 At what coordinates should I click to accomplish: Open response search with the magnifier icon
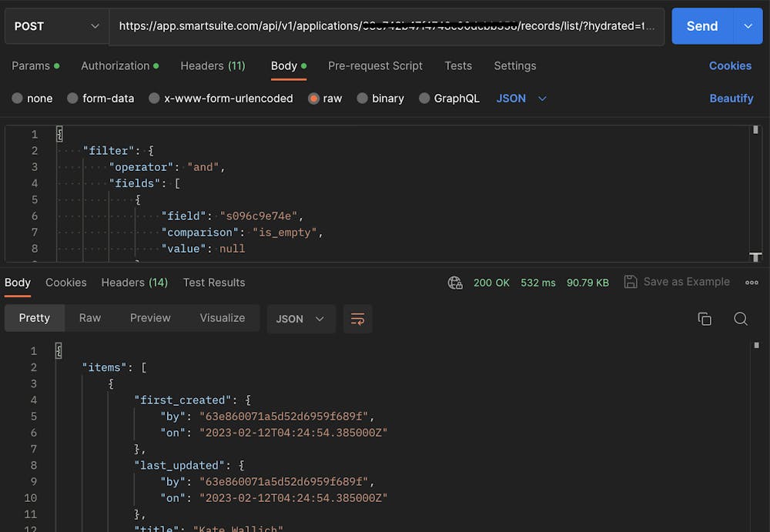tap(741, 319)
